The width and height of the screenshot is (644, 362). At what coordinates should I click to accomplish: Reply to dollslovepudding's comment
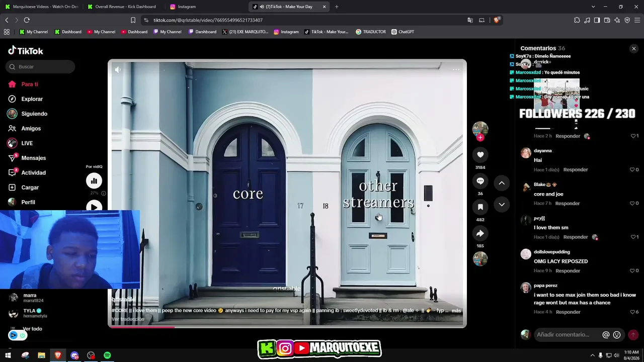pyautogui.click(x=568, y=271)
